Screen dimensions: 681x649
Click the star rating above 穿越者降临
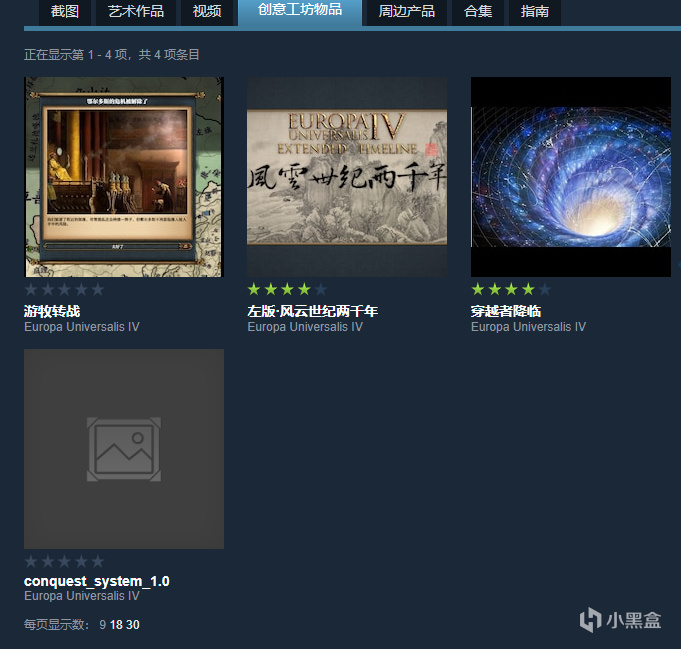click(x=511, y=289)
